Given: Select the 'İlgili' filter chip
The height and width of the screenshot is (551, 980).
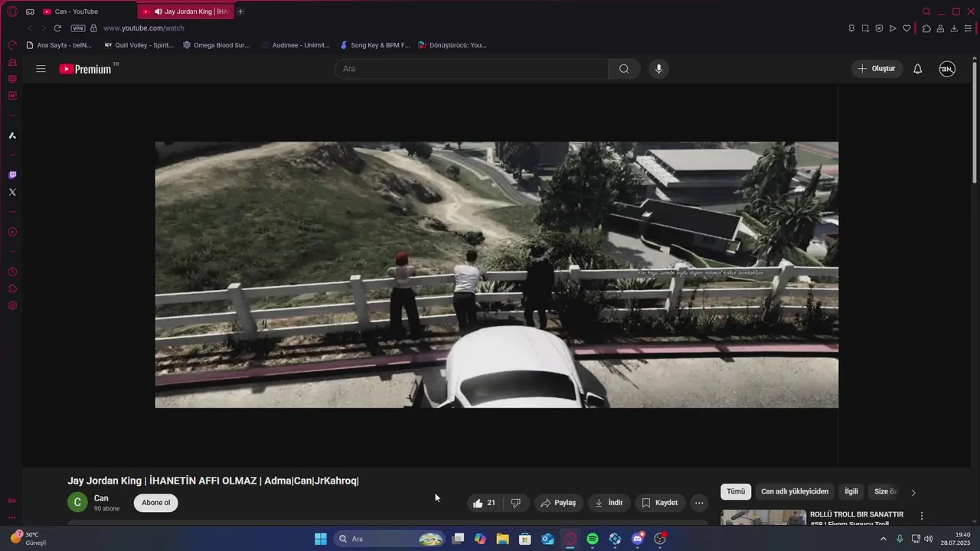Looking at the screenshot, I should click(851, 491).
